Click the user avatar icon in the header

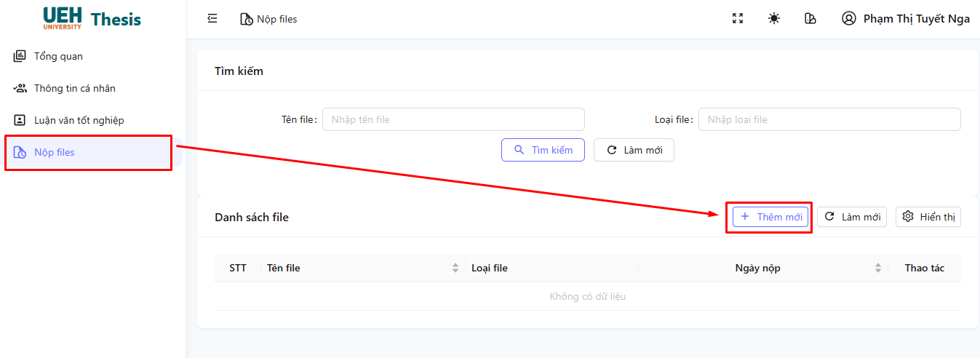point(848,19)
